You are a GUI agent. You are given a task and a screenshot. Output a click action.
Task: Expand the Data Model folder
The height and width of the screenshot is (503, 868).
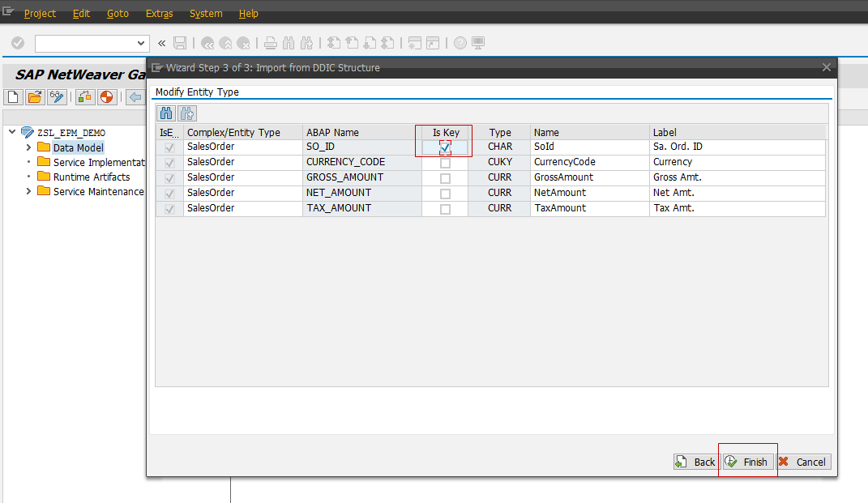point(28,147)
